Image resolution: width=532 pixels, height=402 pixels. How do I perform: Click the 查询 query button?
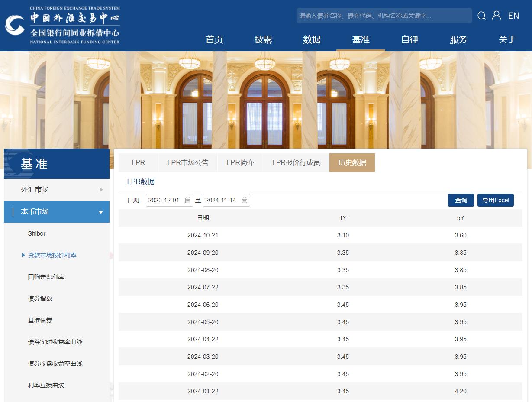(x=461, y=200)
